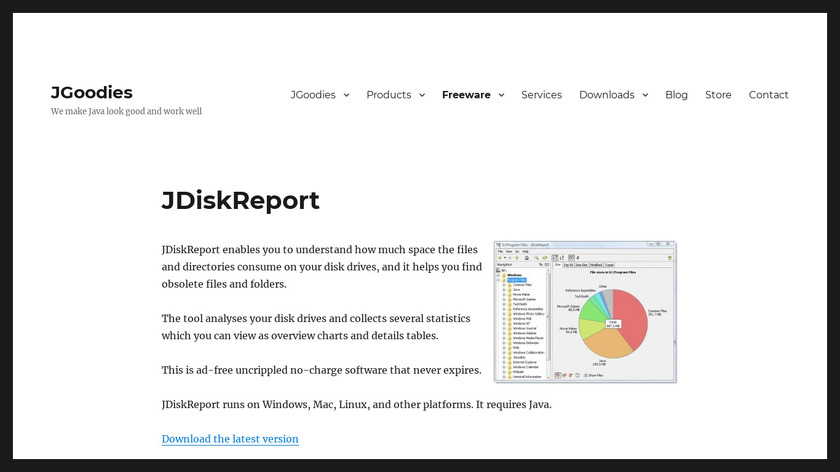Open the JGoodies navigation menu item
The width and height of the screenshot is (840, 472).
click(x=313, y=95)
